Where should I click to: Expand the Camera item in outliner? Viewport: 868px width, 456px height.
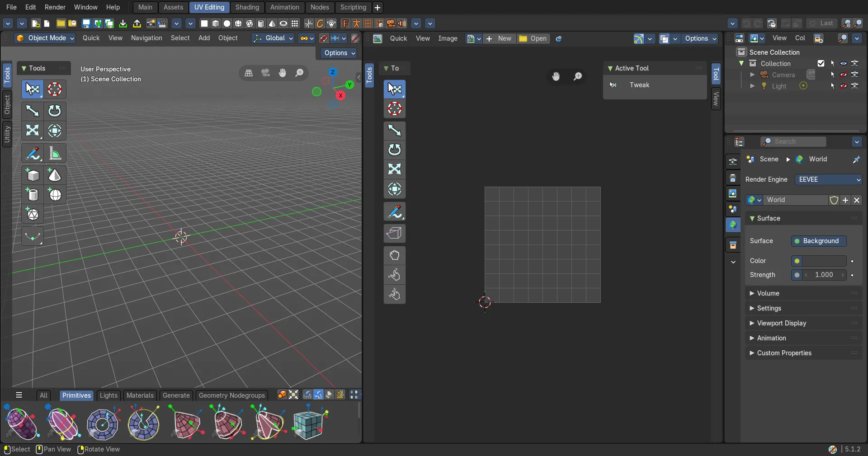752,75
